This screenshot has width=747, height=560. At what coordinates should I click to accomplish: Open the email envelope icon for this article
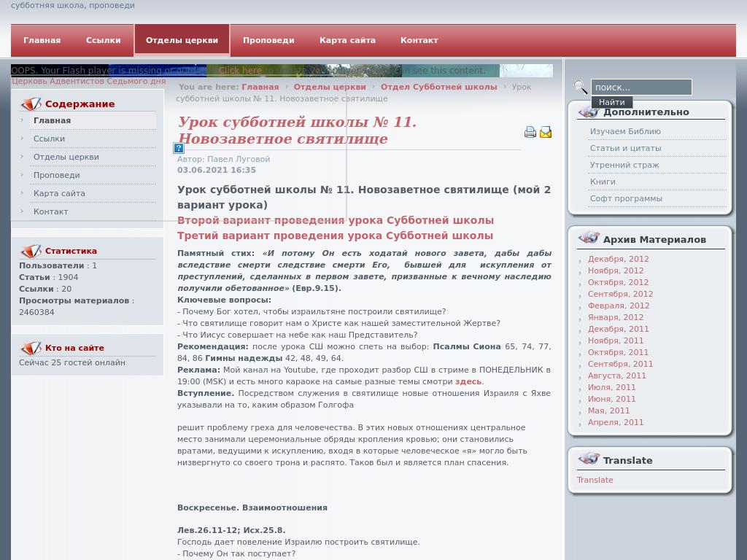pyautogui.click(x=546, y=132)
